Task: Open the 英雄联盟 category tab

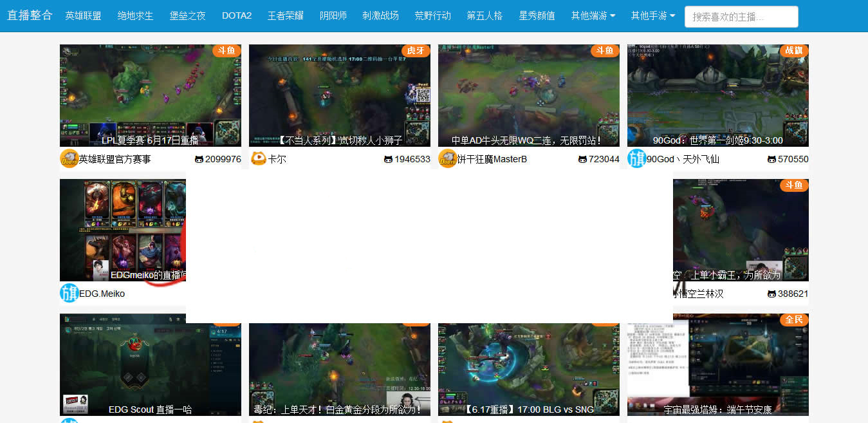Action: coord(83,16)
